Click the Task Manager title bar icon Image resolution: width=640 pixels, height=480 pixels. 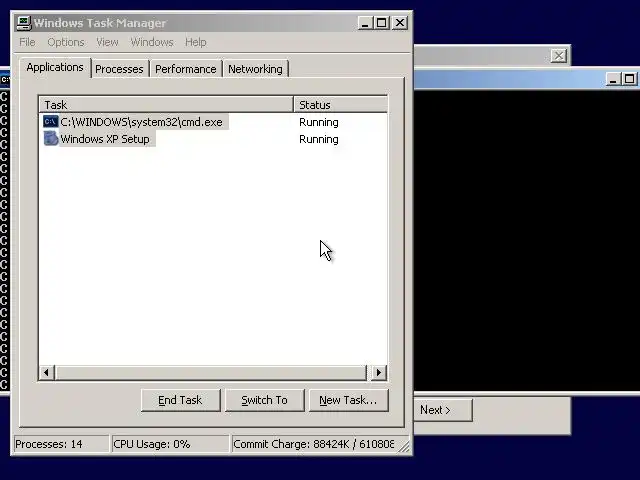[x=24, y=23]
